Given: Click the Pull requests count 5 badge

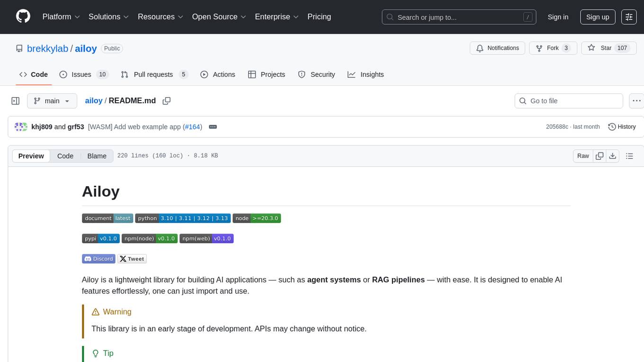Looking at the screenshot, I should [183, 74].
